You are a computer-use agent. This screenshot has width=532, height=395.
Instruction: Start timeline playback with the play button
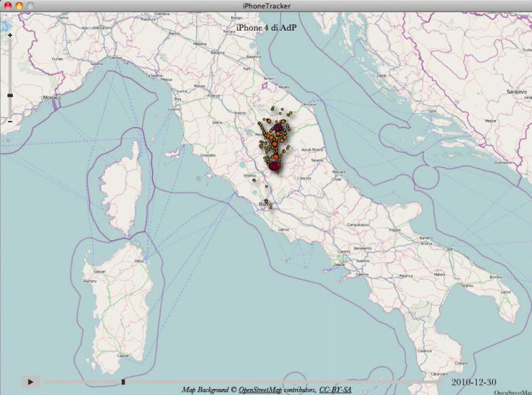pos(30,381)
